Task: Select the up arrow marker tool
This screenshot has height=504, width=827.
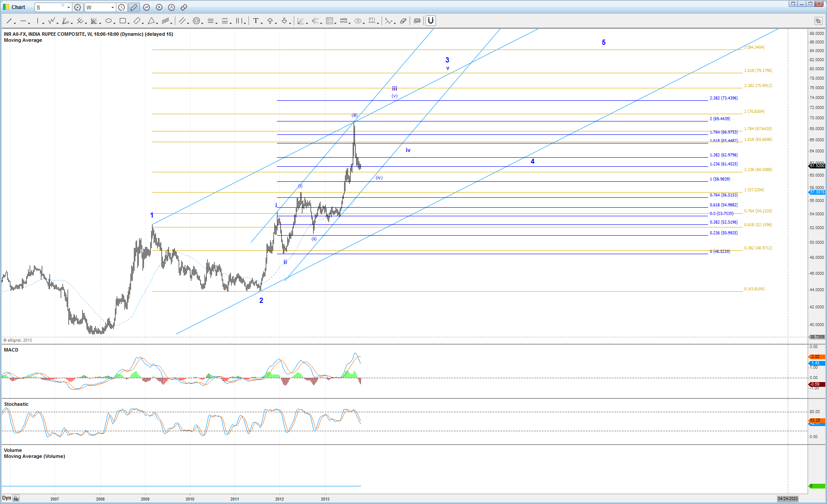Action: pos(270,21)
